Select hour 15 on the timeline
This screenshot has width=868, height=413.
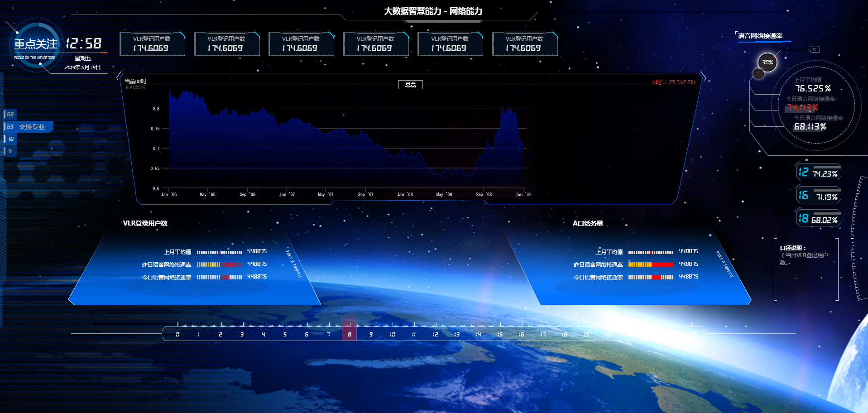pyautogui.click(x=500, y=335)
